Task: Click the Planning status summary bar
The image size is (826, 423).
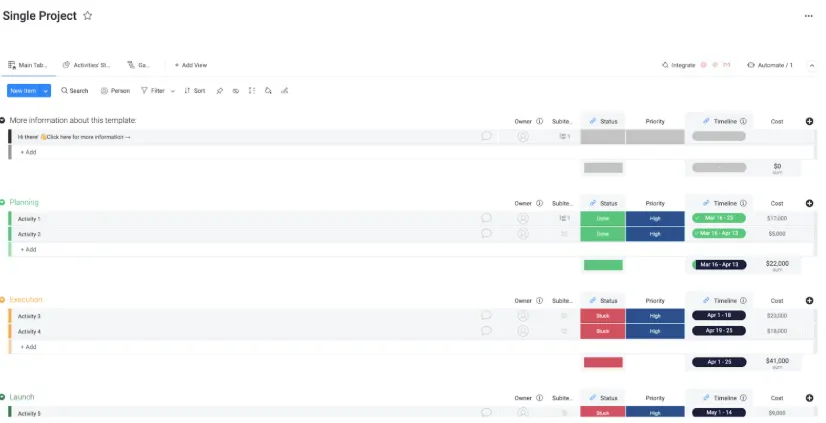Action: (x=603, y=265)
